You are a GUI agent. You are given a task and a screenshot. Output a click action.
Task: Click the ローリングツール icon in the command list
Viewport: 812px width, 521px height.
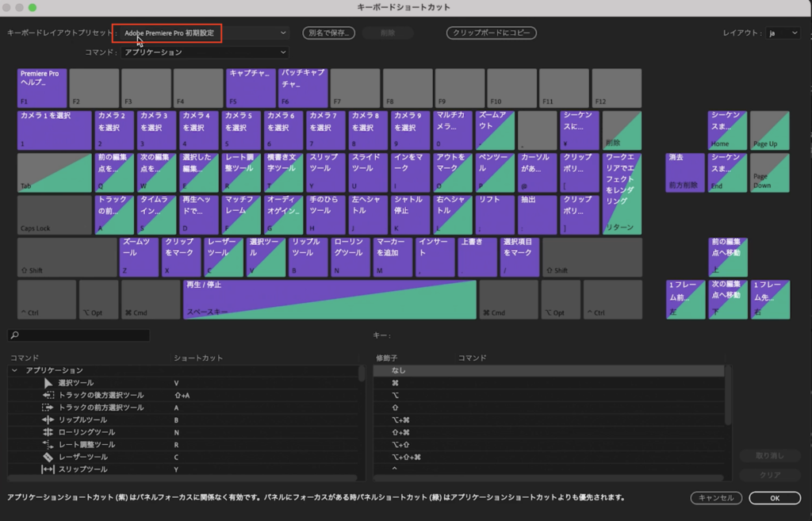coord(48,432)
